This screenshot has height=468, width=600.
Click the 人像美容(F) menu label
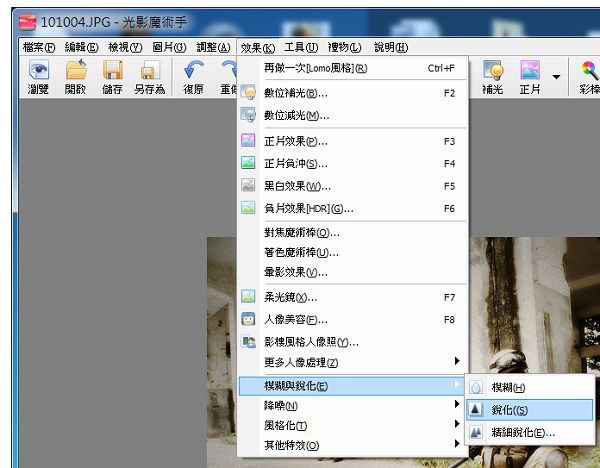click(x=296, y=320)
